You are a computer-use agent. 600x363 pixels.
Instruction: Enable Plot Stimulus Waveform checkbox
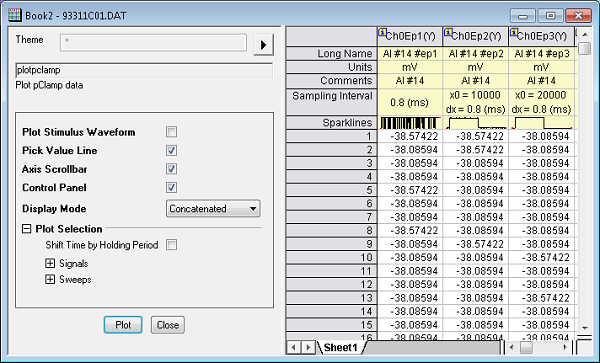(171, 132)
